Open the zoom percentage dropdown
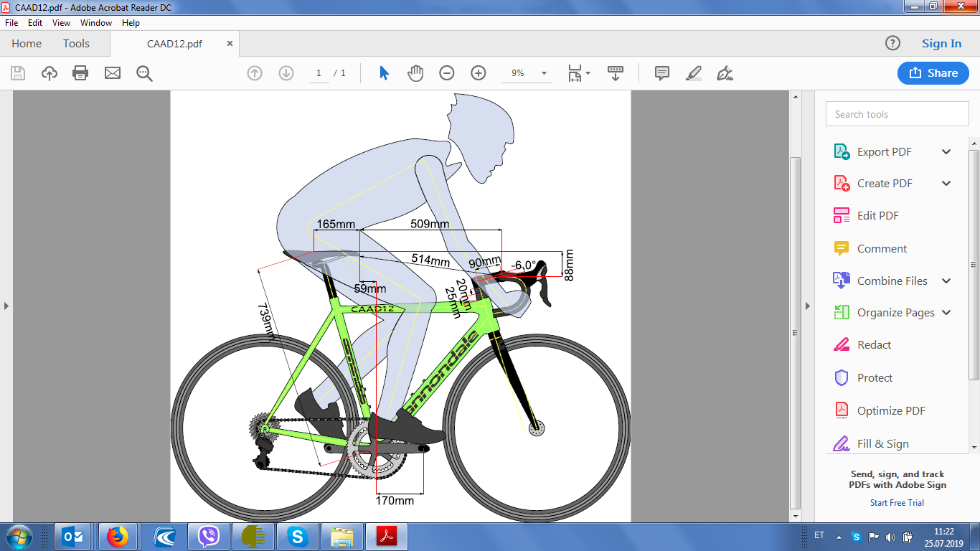Screen dimensions: 980x551 tap(544, 73)
